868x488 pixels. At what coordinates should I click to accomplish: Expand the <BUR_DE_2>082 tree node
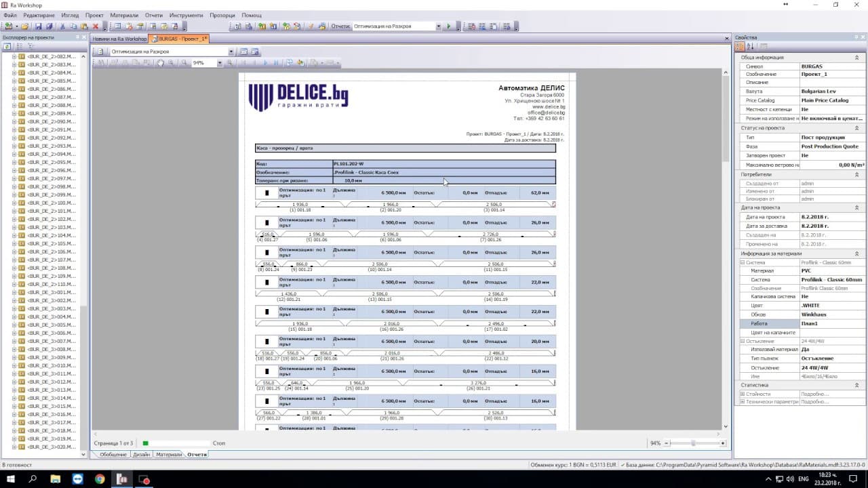coord(14,56)
